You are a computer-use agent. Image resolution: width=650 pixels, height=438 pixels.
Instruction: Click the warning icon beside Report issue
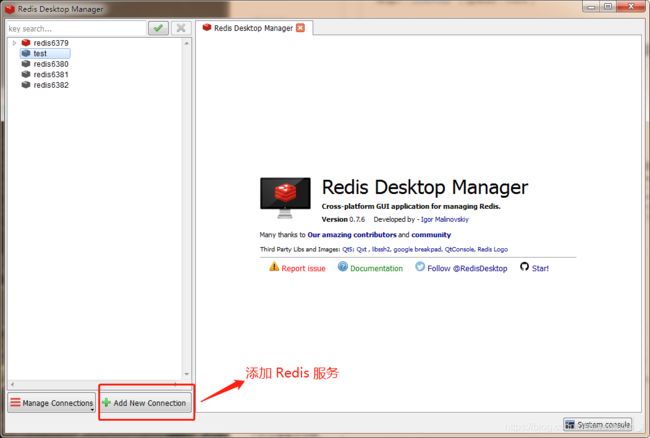[274, 267]
